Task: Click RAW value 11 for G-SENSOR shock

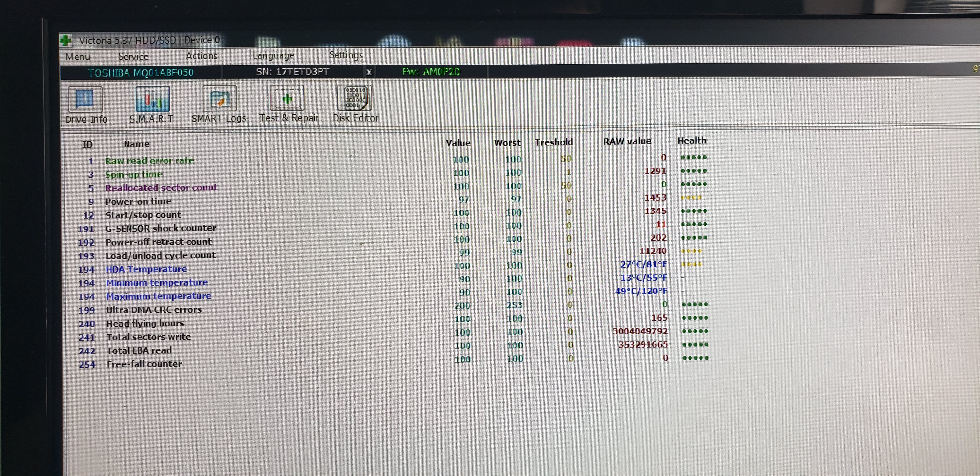Action: tap(661, 224)
